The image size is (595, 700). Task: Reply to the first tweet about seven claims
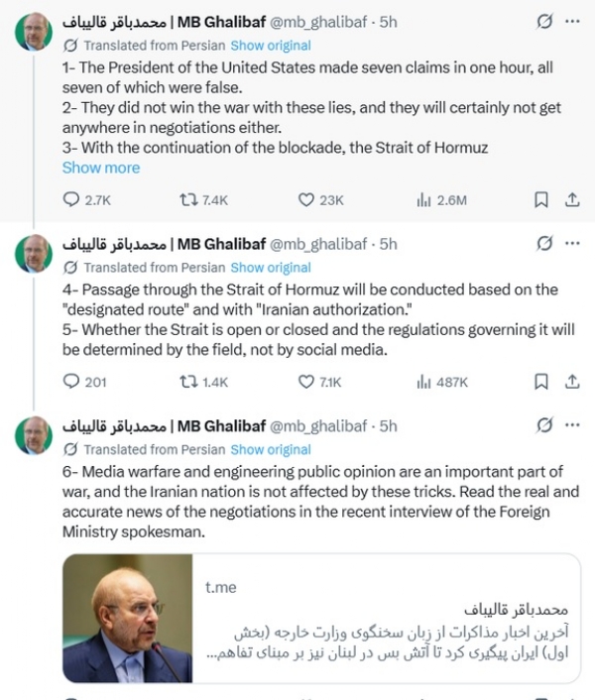[71, 199]
